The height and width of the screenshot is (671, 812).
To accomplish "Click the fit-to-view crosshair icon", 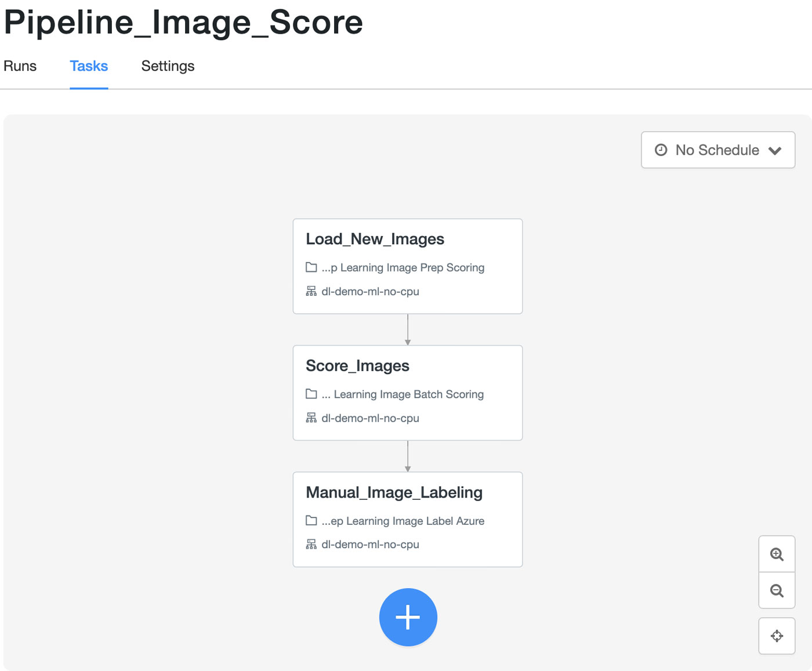I will [x=777, y=636].
